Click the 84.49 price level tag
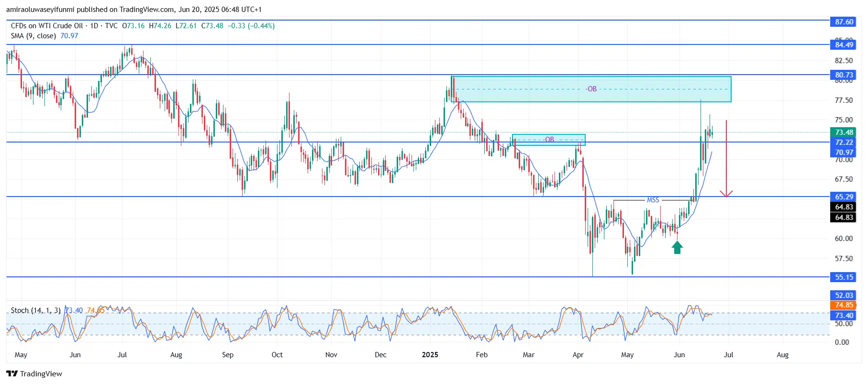This screenshot has width=868, height=384. (844, 45)
